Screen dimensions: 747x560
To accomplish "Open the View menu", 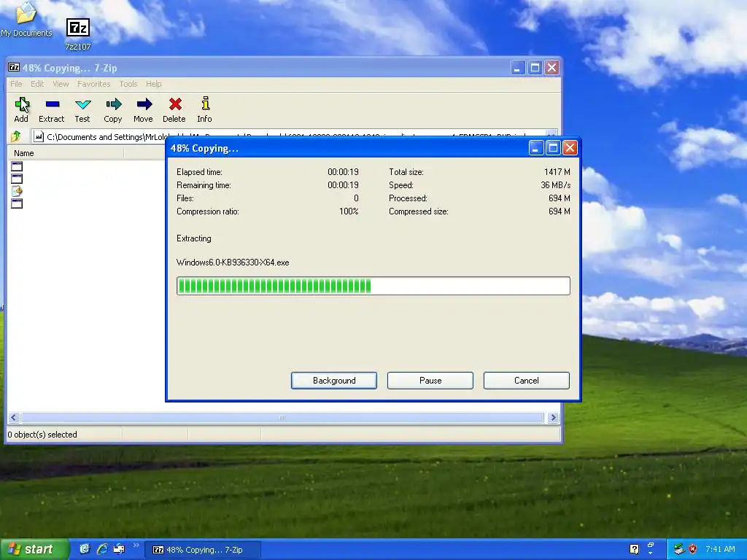I will 61,84.
